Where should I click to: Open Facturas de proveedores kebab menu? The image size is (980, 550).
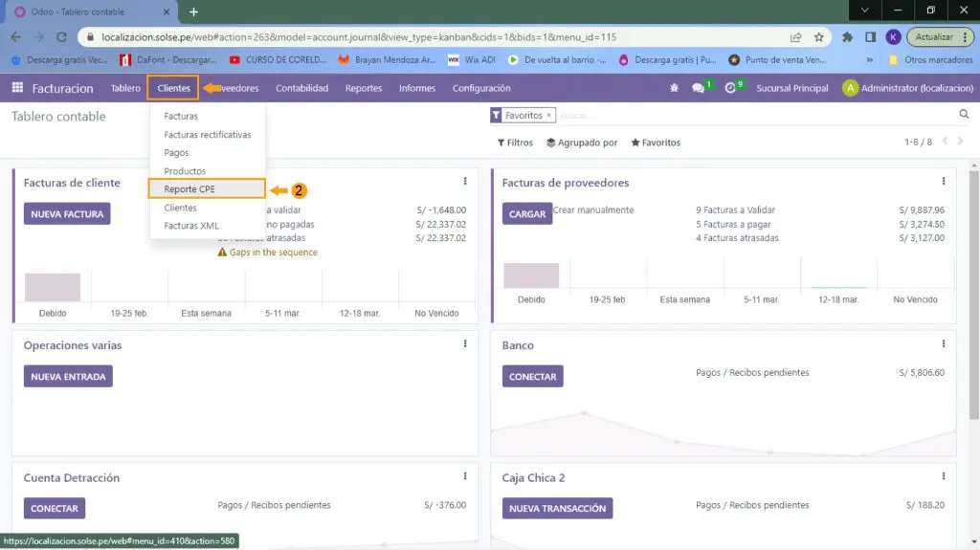944,182
